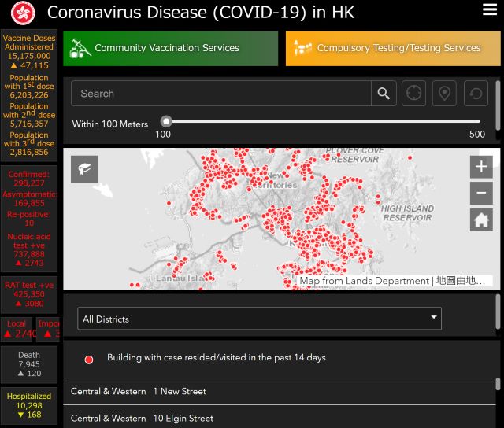
Task: Click the Hospitalized 10,298 panel
Action: [29, 405]
